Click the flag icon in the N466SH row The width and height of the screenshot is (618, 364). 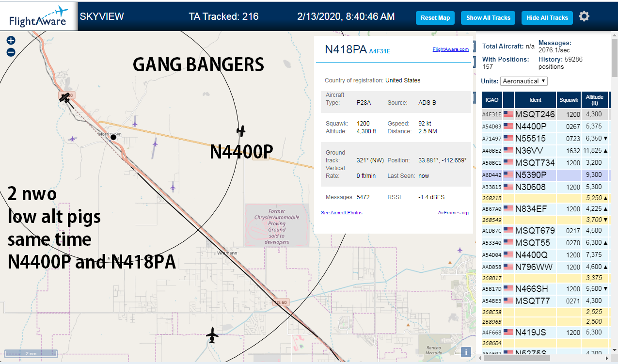click(x=508, y=289)
